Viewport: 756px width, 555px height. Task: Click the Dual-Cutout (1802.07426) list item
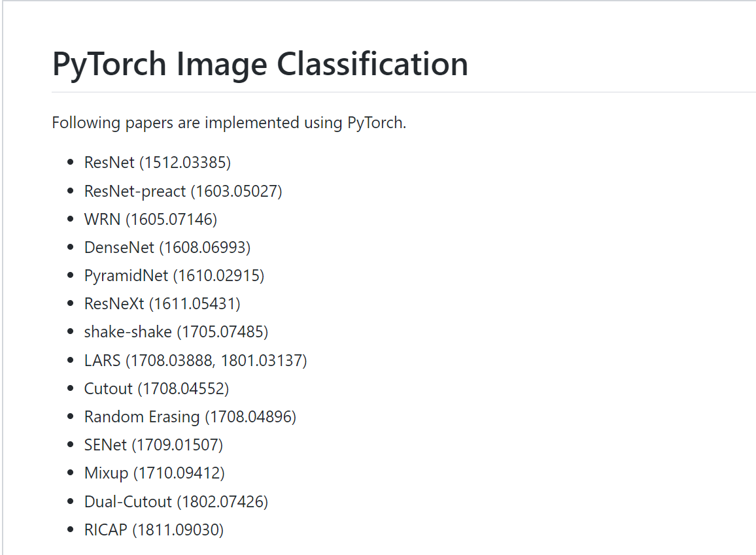coord(176,501)
